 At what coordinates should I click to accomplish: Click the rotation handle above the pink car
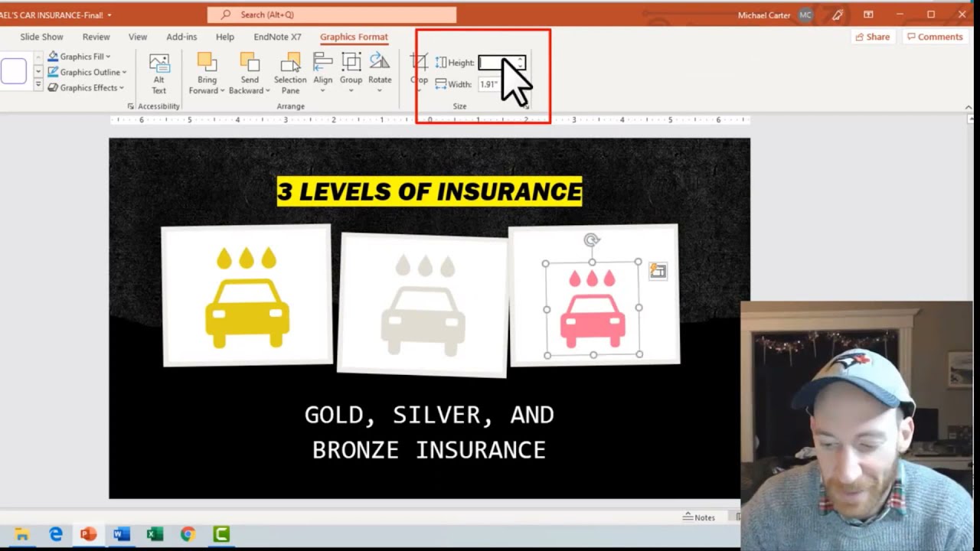tap(592, 240)
